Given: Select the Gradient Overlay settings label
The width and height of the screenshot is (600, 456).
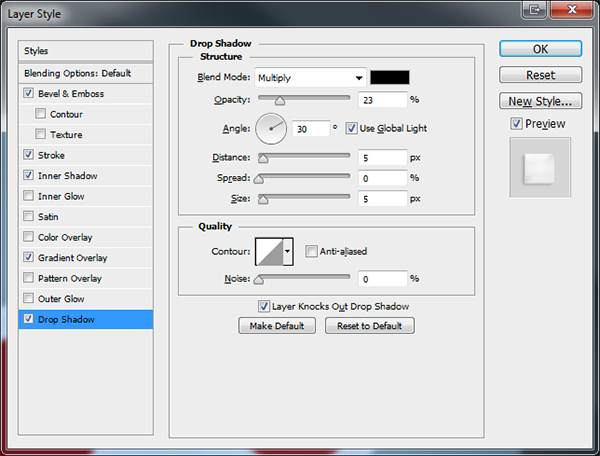Looking at the screenshot, I should coord(72,258).
